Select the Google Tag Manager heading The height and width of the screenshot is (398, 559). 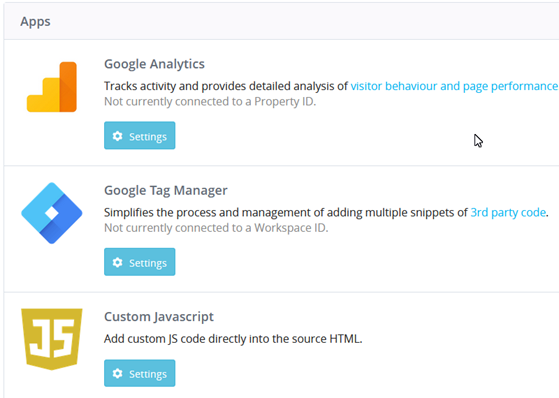(166, 190)
